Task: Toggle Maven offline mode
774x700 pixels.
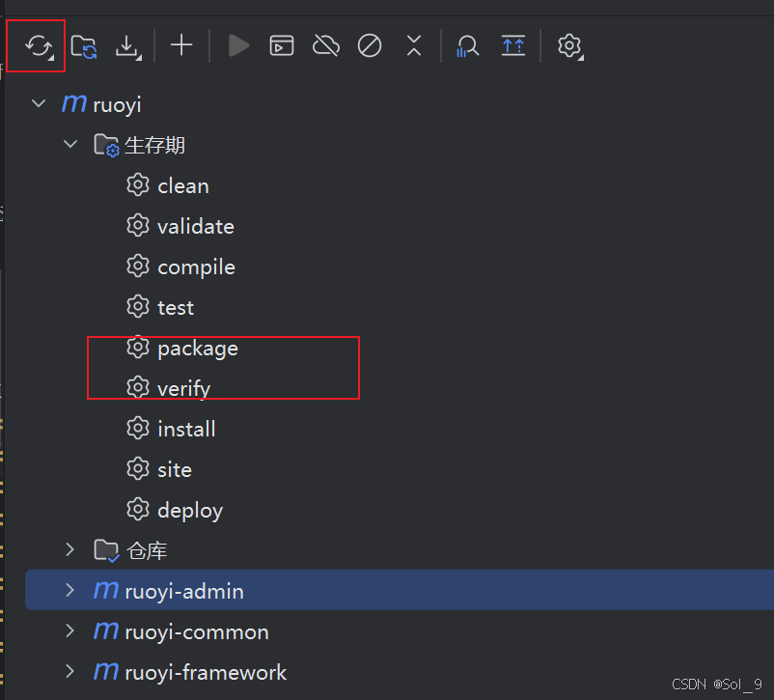Action: pyautogui.click(x=325, y=45)
